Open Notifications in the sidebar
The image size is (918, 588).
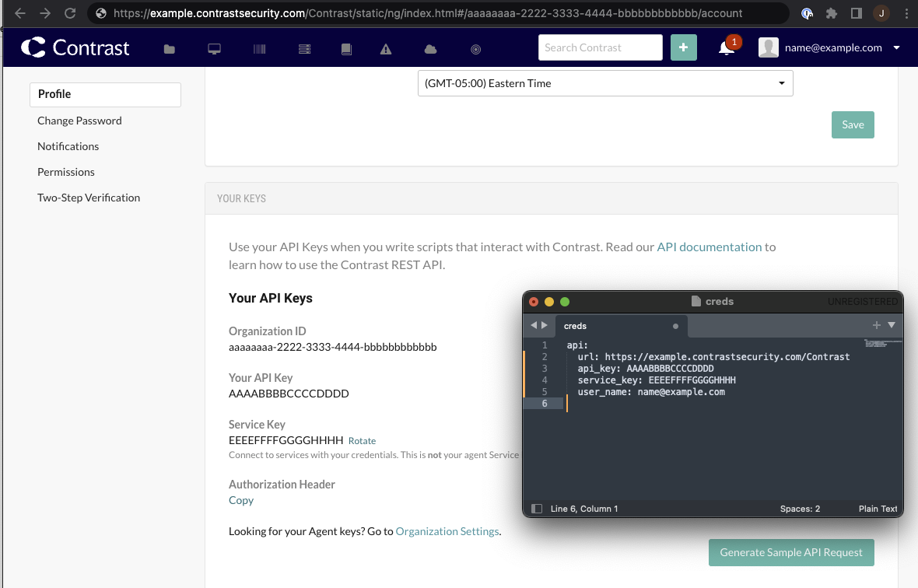tap(68, 146)
